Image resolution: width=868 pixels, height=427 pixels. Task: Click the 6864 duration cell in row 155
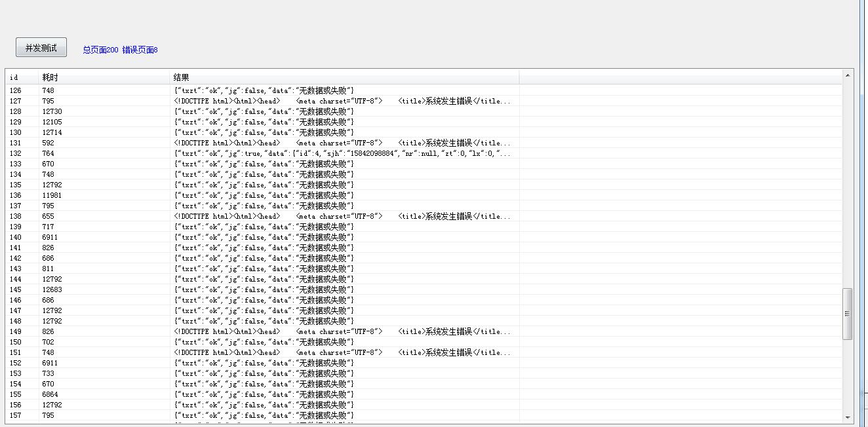(50, 394)
